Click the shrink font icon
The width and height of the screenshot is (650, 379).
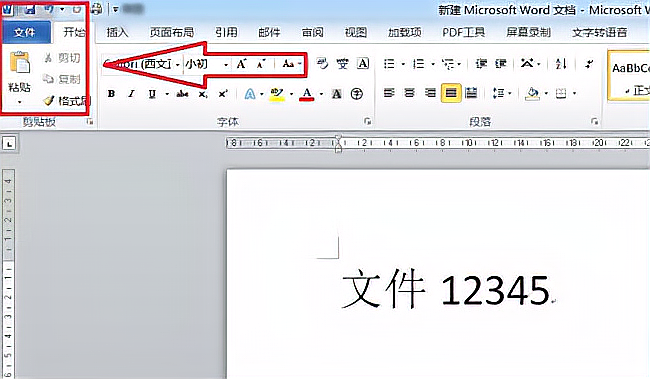(261, 64)
